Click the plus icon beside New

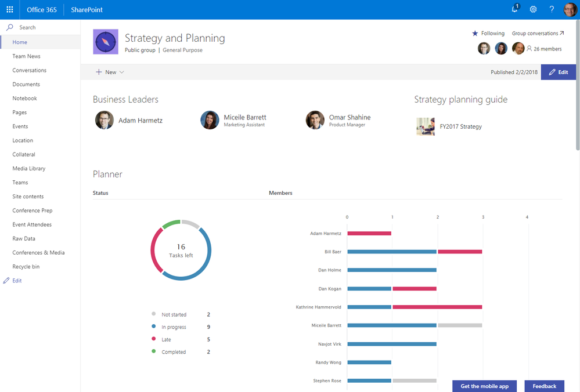99,72
